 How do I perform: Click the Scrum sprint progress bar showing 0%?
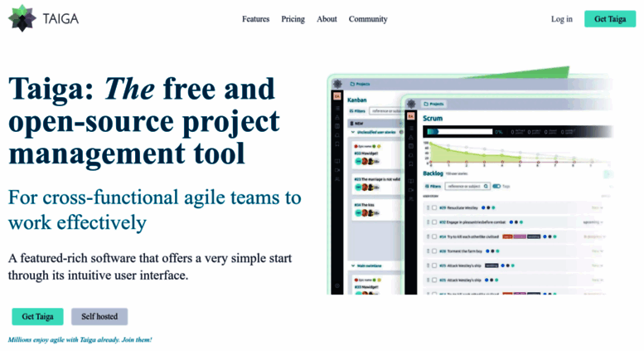coord(460,132)
